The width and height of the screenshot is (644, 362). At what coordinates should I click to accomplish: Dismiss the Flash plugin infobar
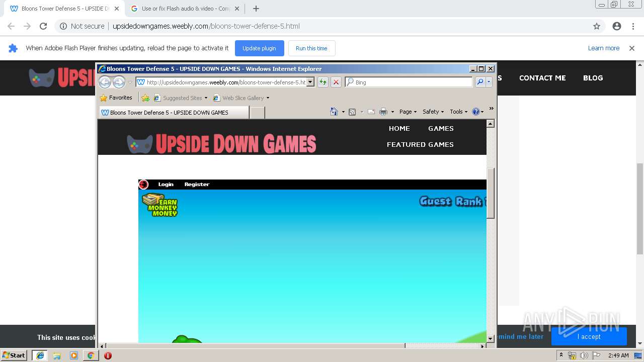point(632,48)
